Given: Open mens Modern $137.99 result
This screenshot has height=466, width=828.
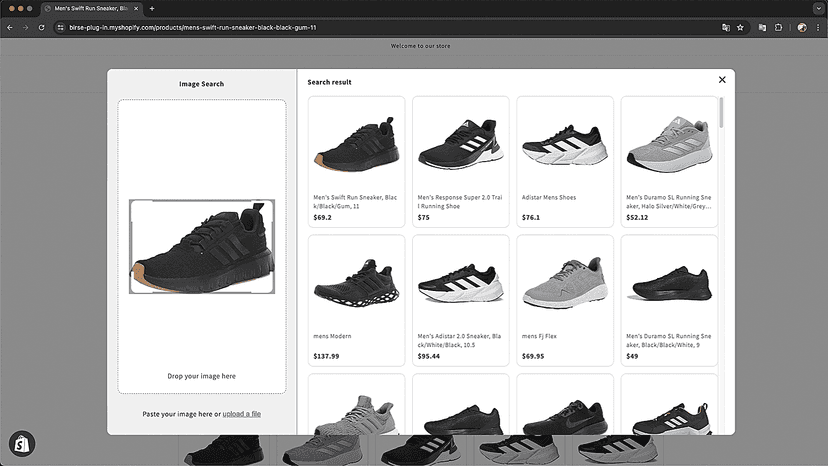Looking at the screenshot, I should coord(356,301).
